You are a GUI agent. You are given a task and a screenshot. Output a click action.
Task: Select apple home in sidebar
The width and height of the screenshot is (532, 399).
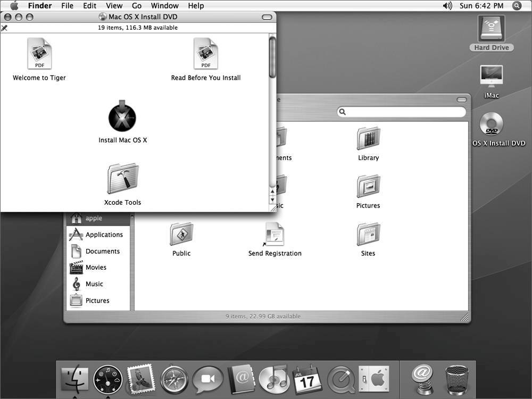tap(98, 218)
